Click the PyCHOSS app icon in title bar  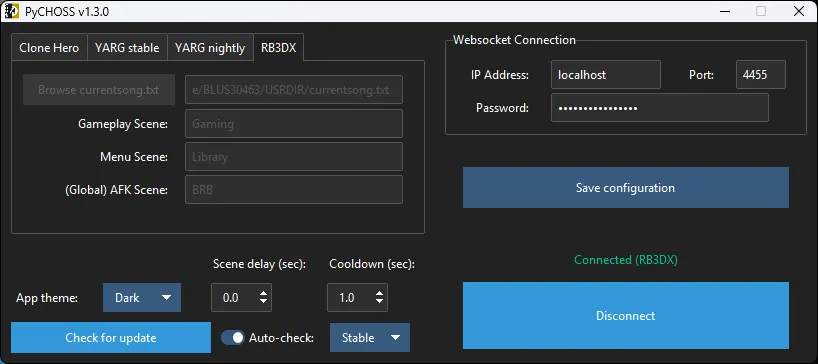(11, 11)
